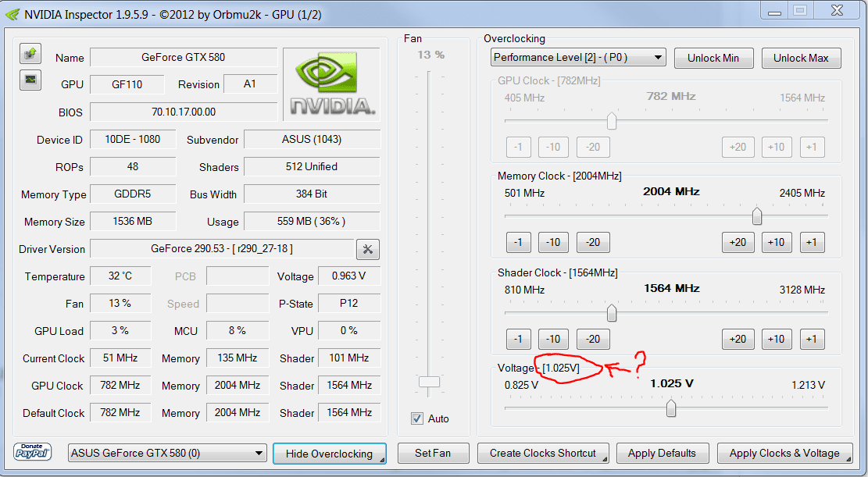868x477 pixels.
Task: Open the driver profile settings wrench icon
Action: pos(367,250)
